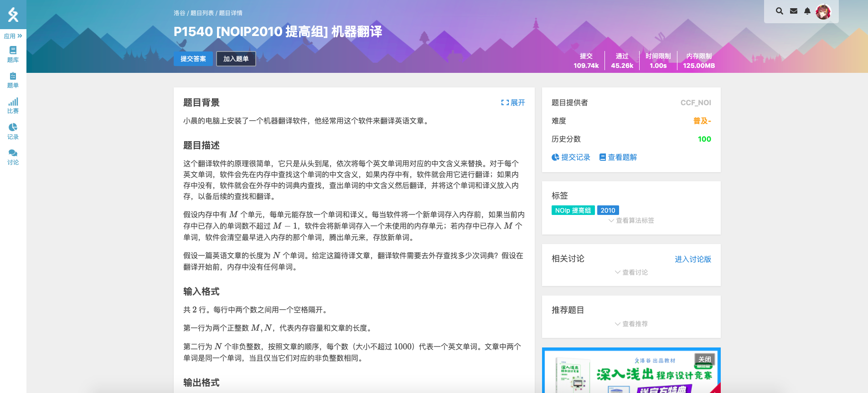Click the search magnifier icon
868x393 pixels.
[780, 11]
